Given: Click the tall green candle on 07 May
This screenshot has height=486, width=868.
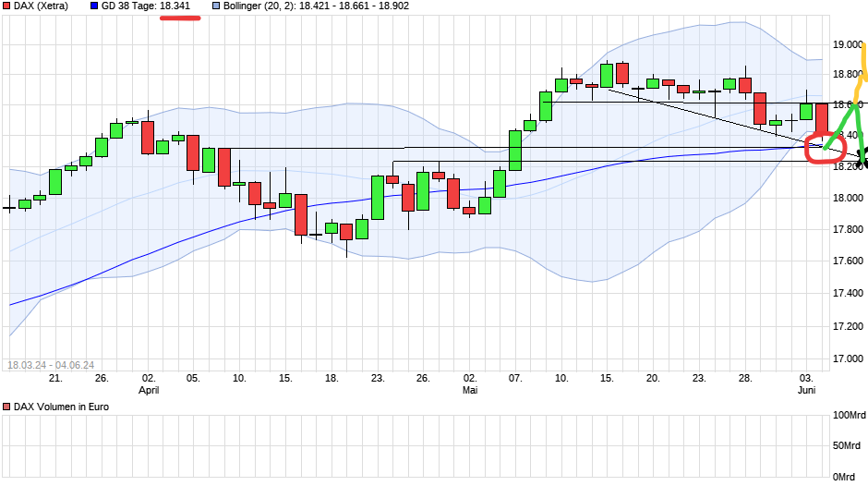Looking at the screenshot, I should click(515, 151).
